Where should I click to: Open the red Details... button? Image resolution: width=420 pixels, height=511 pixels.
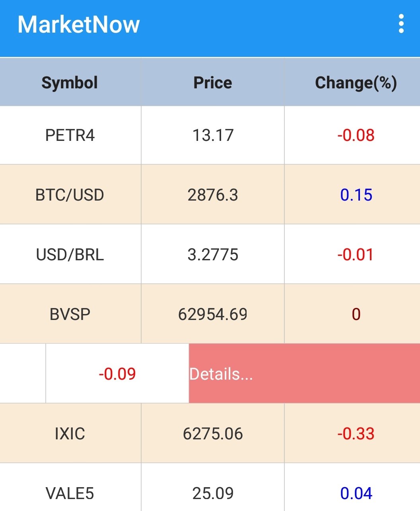304,374
